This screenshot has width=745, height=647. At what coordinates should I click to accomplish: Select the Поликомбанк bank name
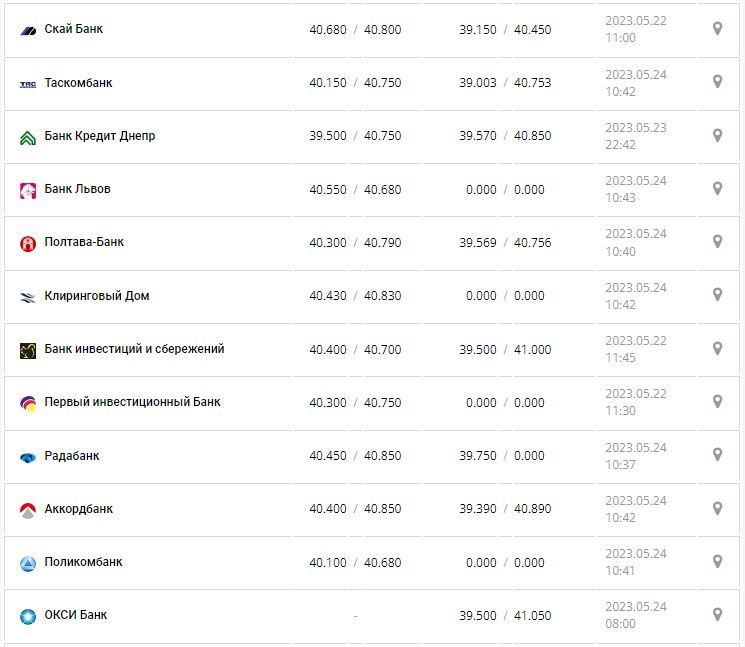(83, 562)
